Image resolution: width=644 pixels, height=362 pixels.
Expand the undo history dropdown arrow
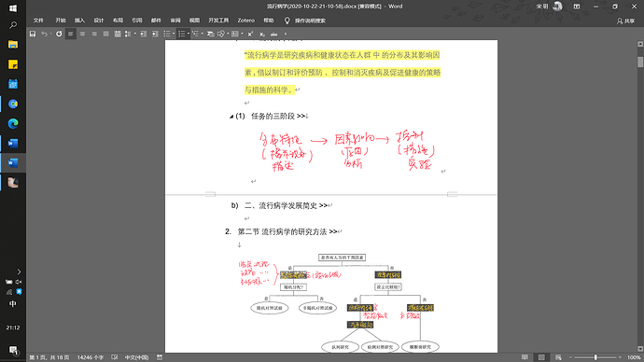click(51, 35)
